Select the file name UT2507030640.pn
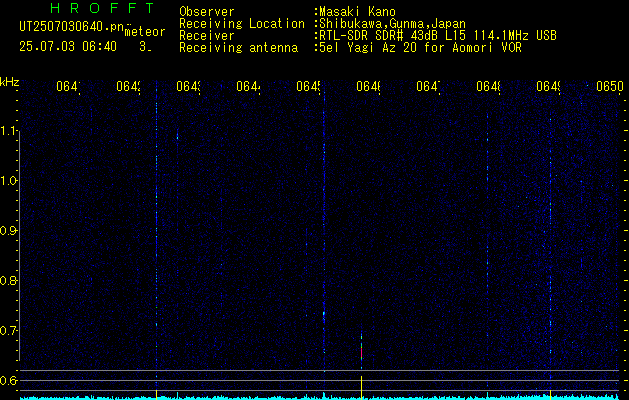The height and width of the screenshot is (400, 629). click(73, 27)
